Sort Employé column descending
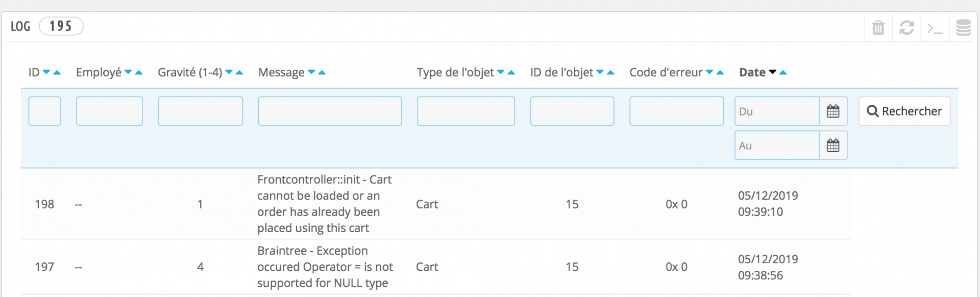980x297 pixels. pyautogui.click(x=128, y=72)
